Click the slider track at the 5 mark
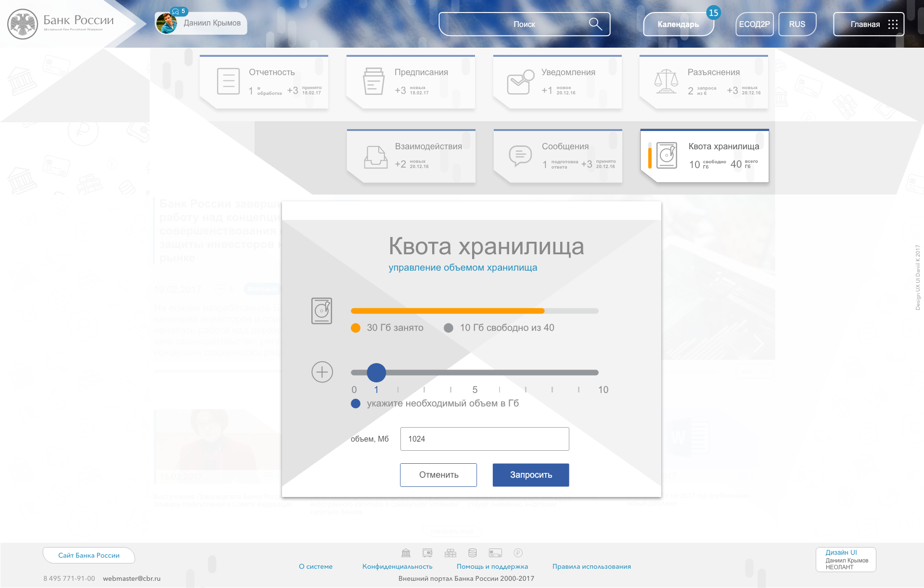 click(x=475, y=372)
